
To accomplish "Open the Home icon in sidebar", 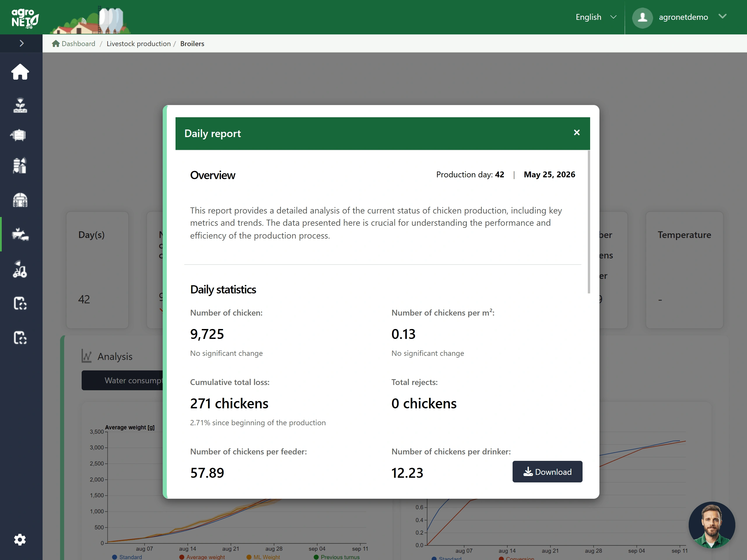I will 20,72.
